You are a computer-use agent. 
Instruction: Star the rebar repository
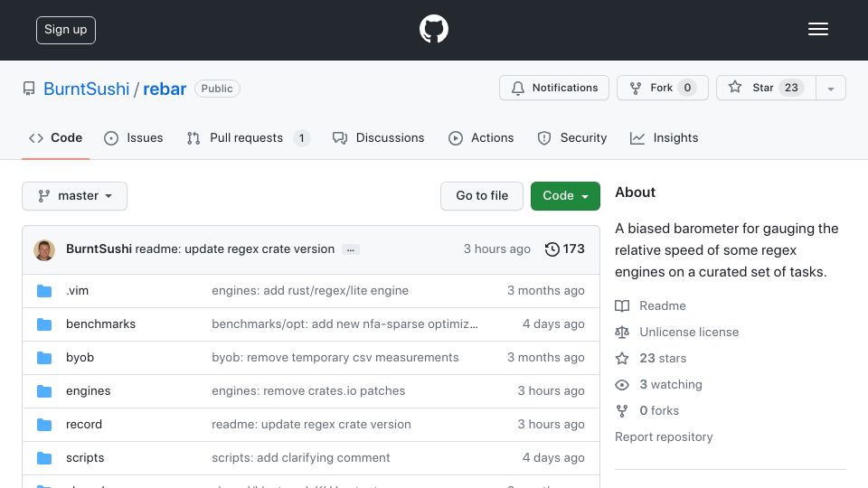(x=766, y=88)
